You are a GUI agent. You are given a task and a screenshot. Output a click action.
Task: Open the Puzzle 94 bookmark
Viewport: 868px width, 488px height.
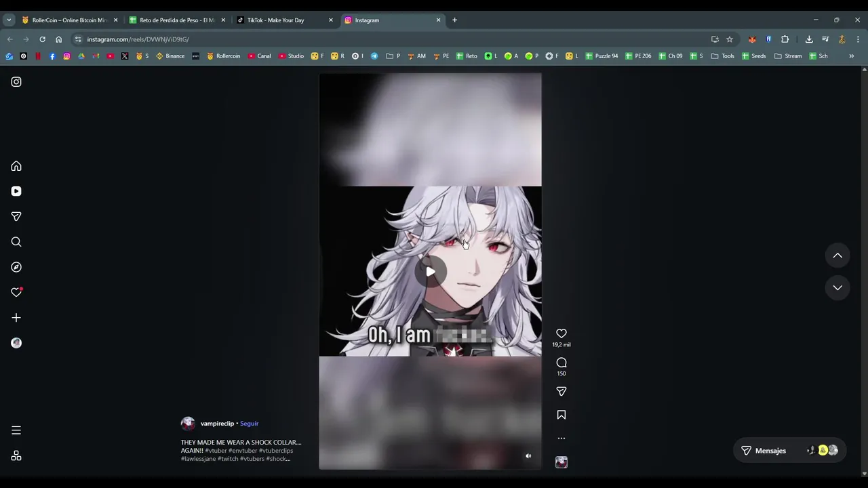tap(601, 56)
